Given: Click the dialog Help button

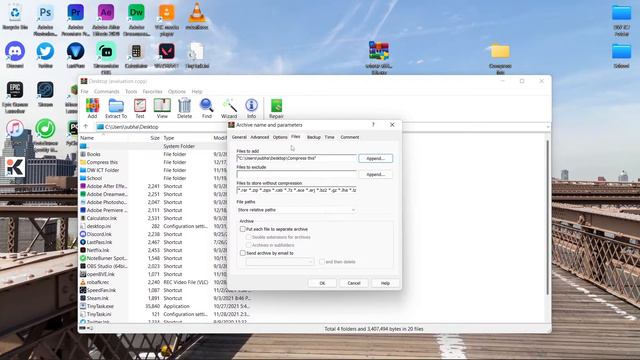Looking at the screenshot, I should click(x=385, y=283).
